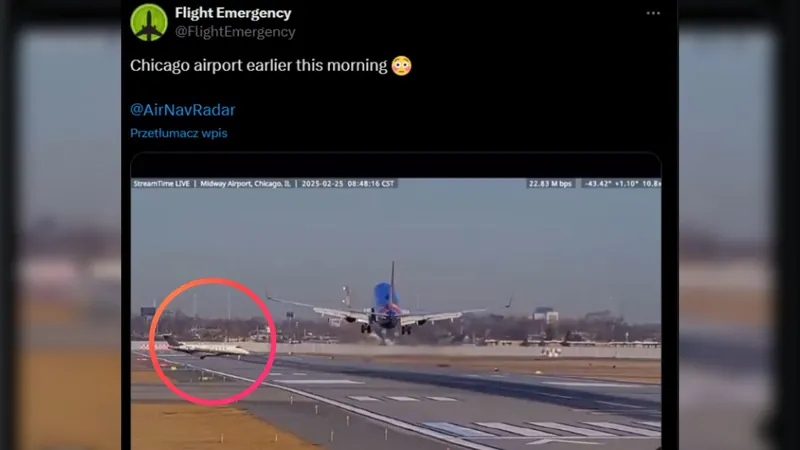
Task: Click the 2025-02-25 08:48:16 CST timestamp
Action: [x=348, y=184]
